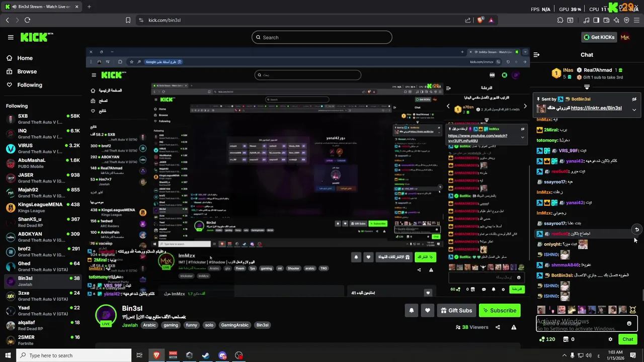Open Home in the sidebar
The height and width of the screenshot is (362, 644).
pyautogui.click(x=25, y=58)
